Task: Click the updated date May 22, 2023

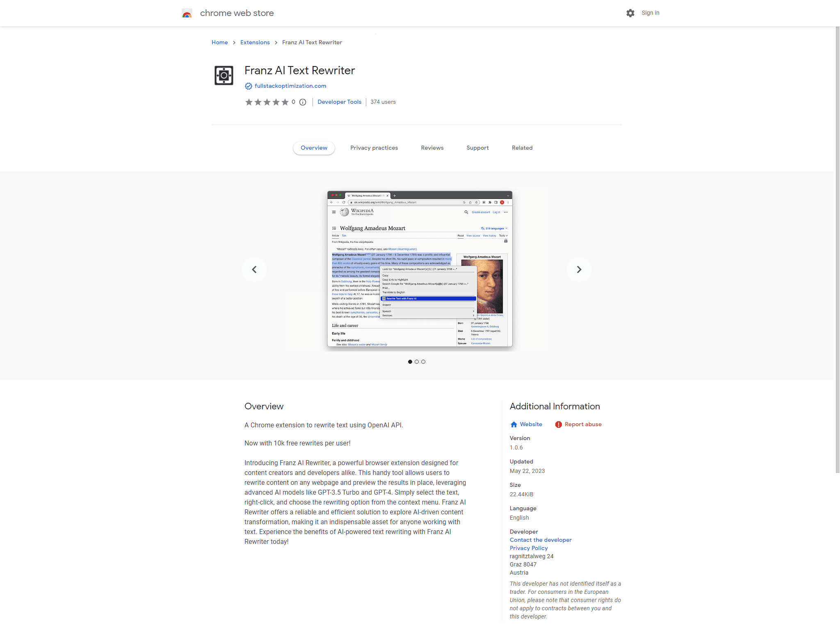Action: click(x=527, y=471)
